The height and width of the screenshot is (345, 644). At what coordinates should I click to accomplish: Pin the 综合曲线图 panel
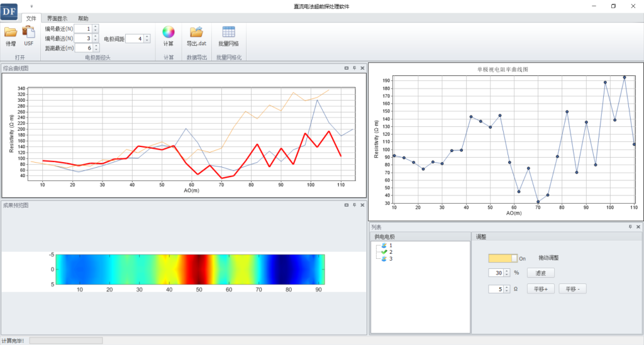point(355,68)
